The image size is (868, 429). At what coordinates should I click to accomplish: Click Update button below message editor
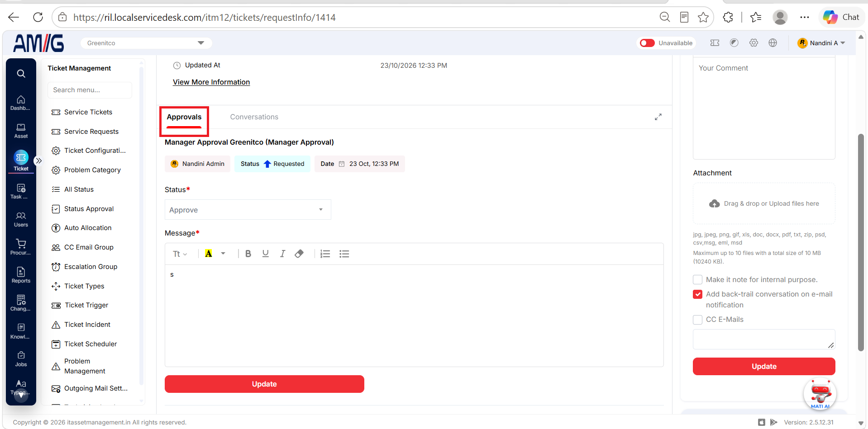coord(264,384)
